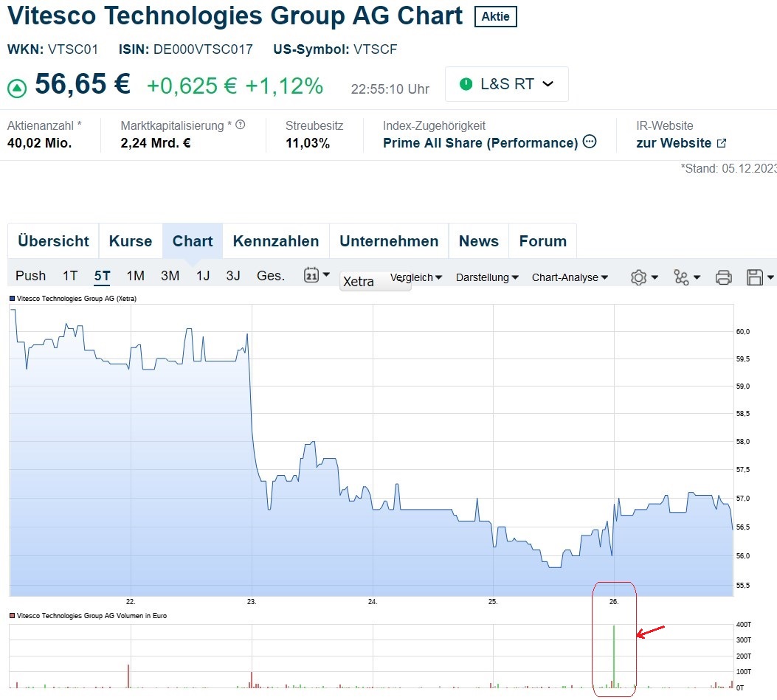Select the 1T time range
Viewport: 777px width, 700px height.
click(70, 275)
